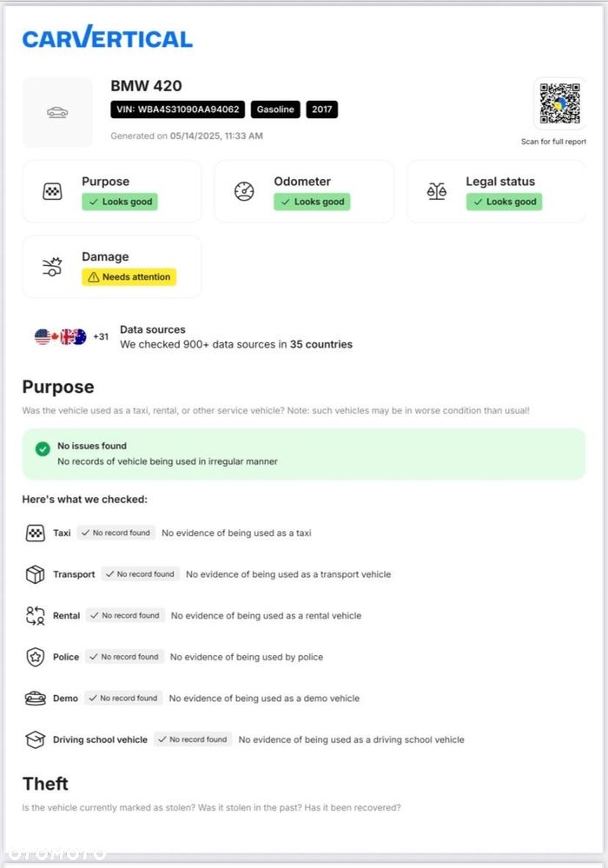Click the Gasoline fuel badge
The height and width of the screenshot is (868, 608).
pyautogui.click(x=275, y=109)
